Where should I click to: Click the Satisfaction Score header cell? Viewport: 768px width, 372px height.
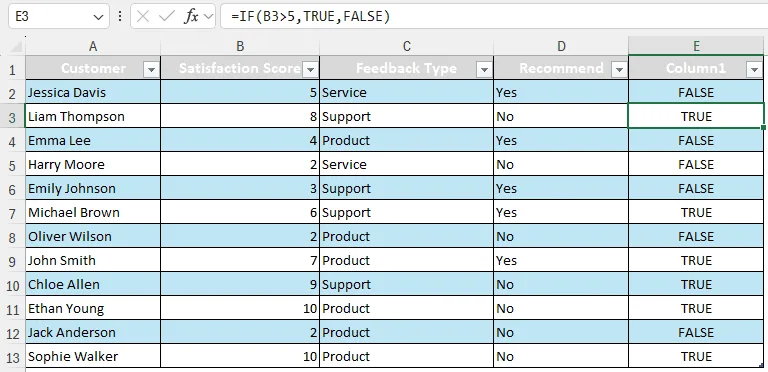click(240, 68)
